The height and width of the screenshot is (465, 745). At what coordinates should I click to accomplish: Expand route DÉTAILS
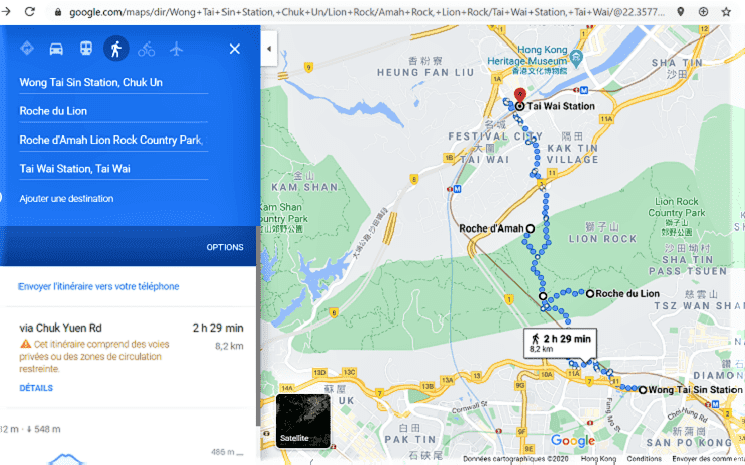point(36,388)
